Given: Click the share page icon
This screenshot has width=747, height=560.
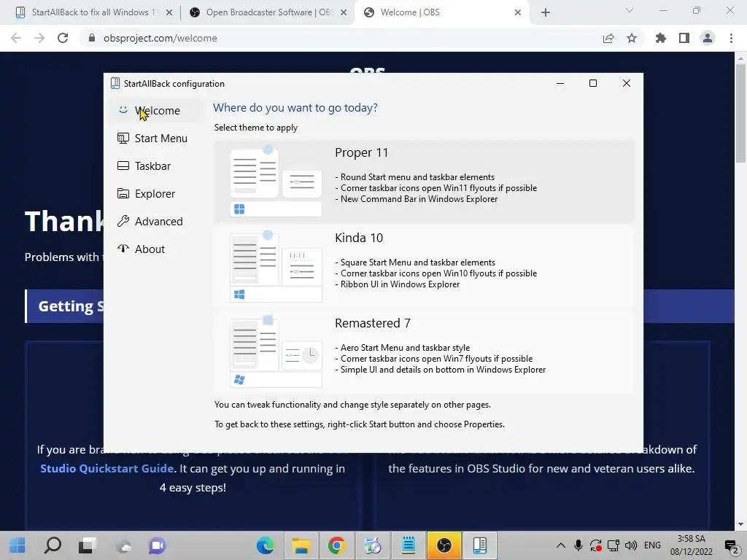Looking at the screenshot, I should coord(608,38).
